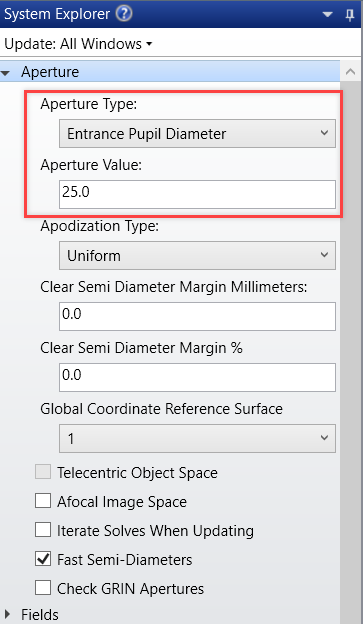Screen dimensions: 363x624
Task: Click the panel pin icon
Action: 350,15
